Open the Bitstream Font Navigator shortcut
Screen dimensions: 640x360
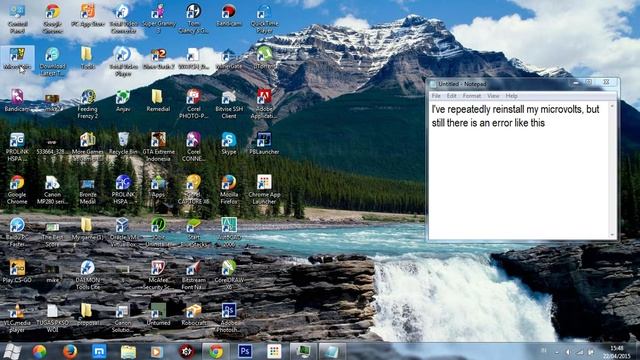pyautogui.click(x=193, y=274)
